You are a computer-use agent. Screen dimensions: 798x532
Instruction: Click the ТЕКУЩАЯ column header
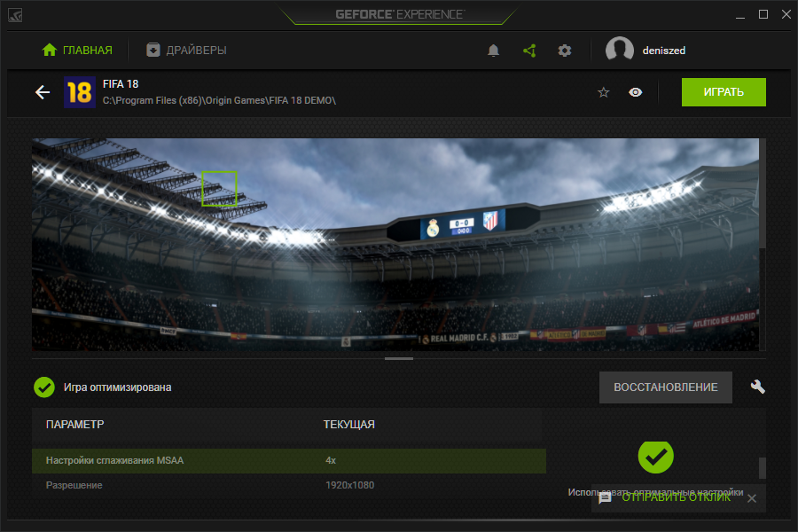(349, 424)
